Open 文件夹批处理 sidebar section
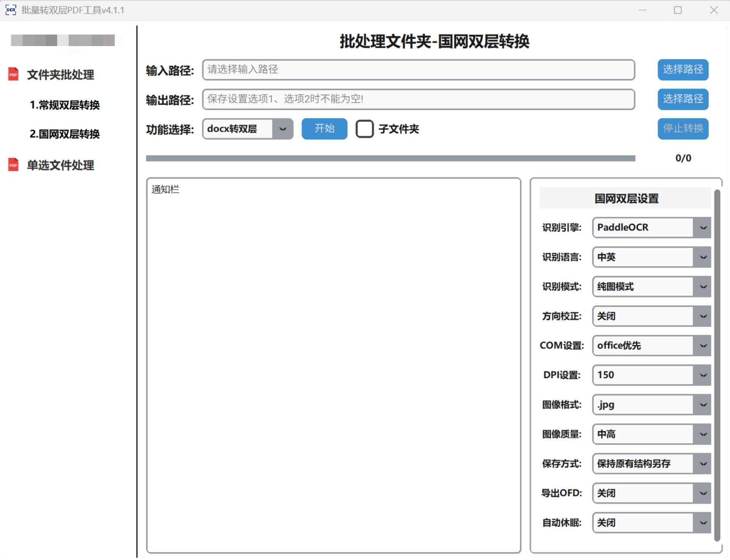Viewport: 730px width, 560px height. (60, 74)
